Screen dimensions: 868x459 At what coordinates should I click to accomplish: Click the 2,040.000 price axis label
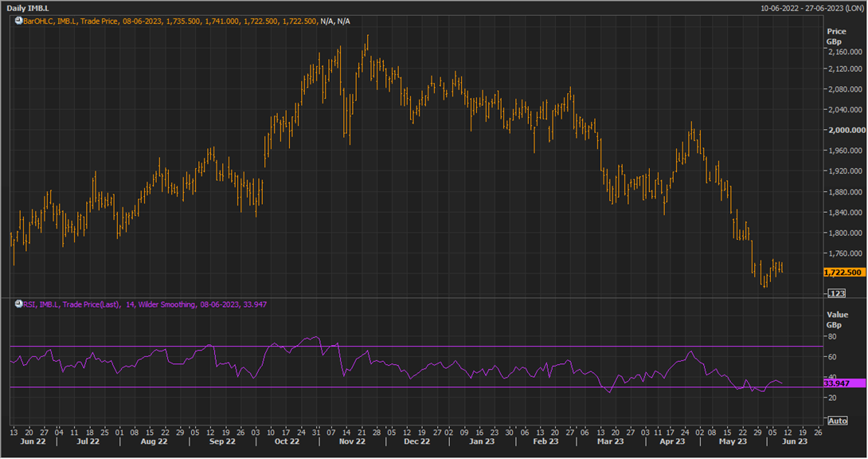[x=845, y=110]
